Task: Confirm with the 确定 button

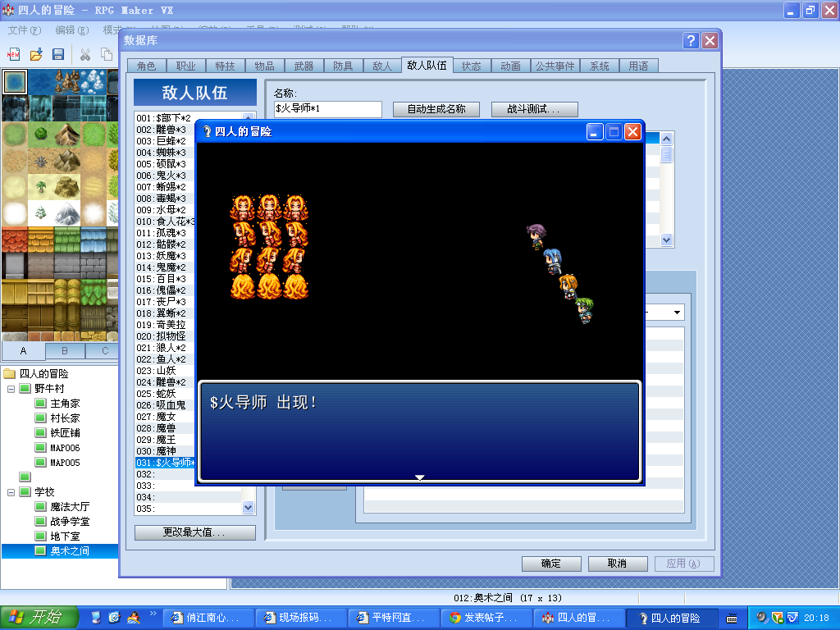Action: [551, 564]
